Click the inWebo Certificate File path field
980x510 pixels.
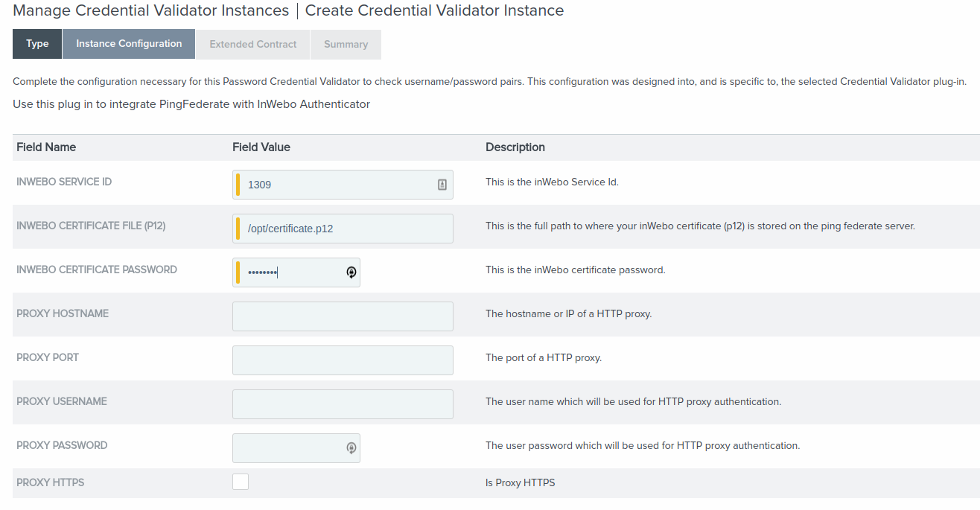click(343, 229)
